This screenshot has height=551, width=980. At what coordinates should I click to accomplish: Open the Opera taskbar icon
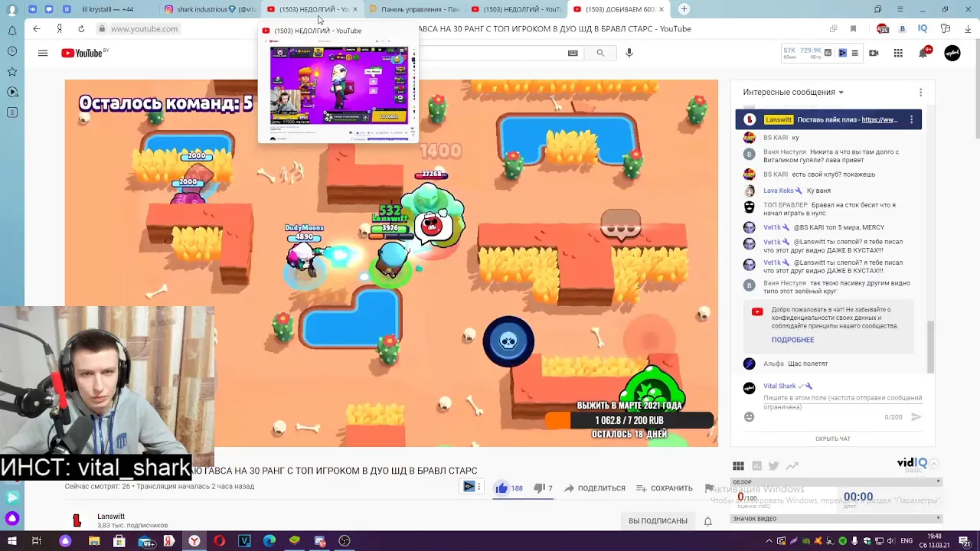[x=220, y=541]
